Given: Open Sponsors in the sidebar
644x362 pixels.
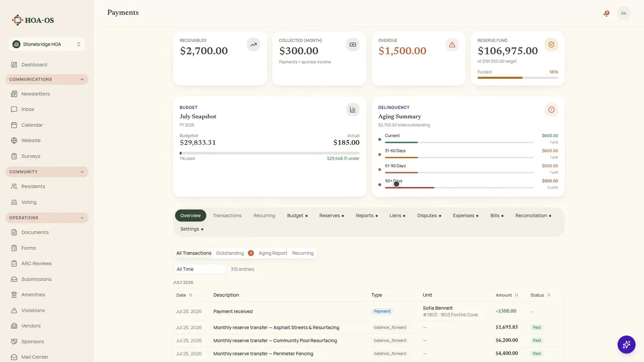Looking at the screenshot, I should 47,341.
